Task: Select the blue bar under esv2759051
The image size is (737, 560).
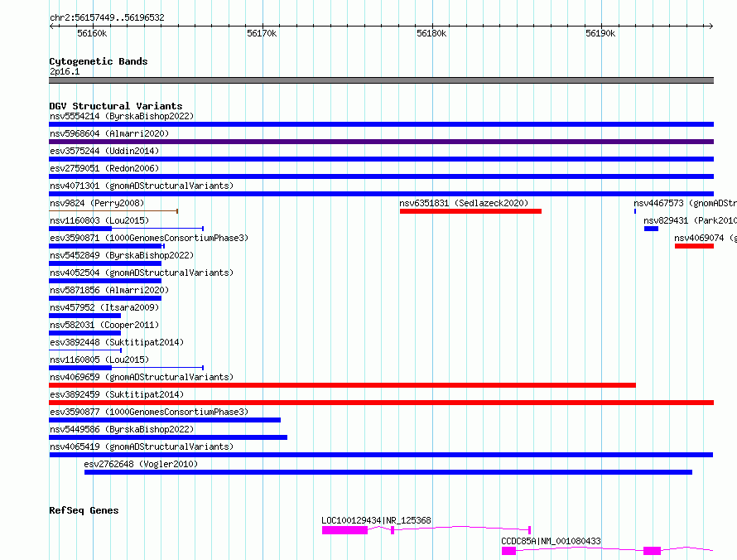Action: pos(381,176)
